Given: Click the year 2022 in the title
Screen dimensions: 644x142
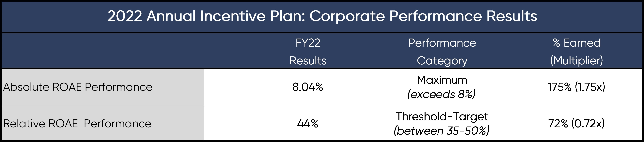Looking at the screenshot, I should coord(125,16).
